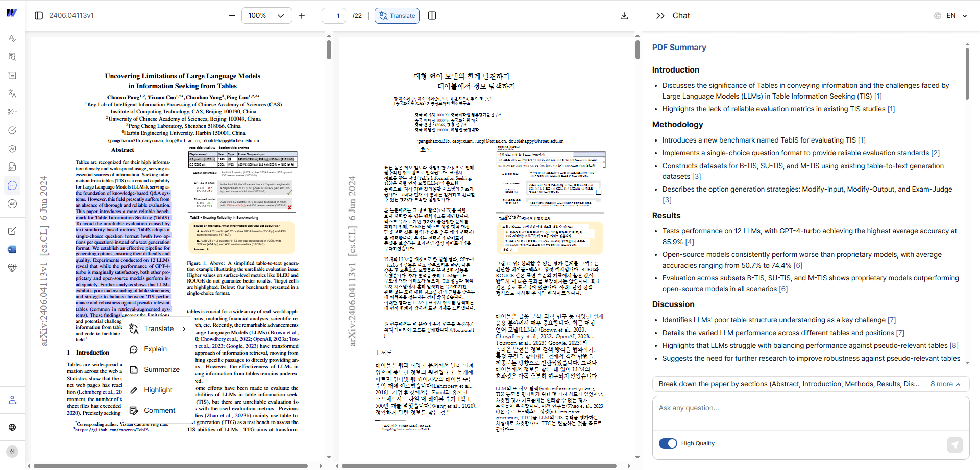The image size is (980, 470).
Task: Open the external share icon in sidebar
Action: 12,231
